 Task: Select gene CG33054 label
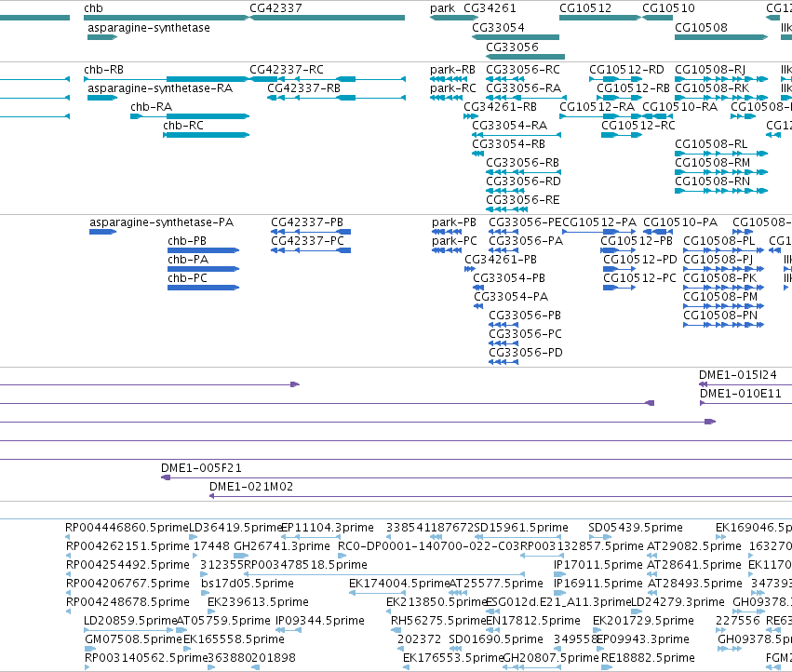pyautogui.click(x=498, y=28)
